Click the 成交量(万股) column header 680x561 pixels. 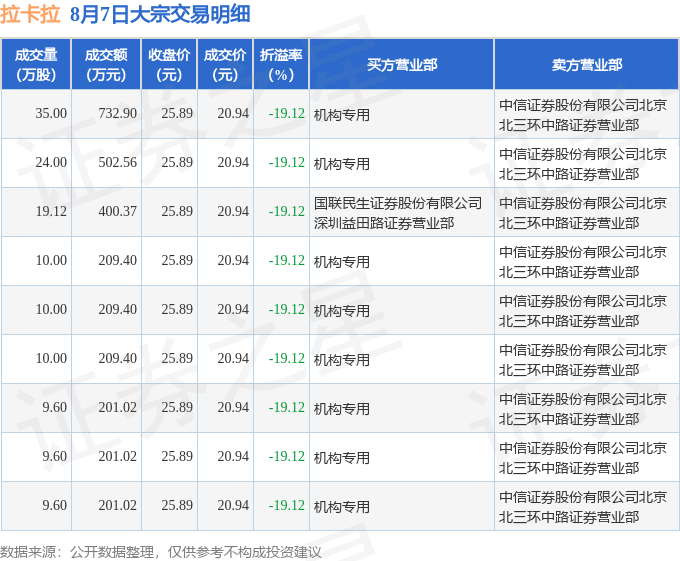(x=36, y=65)
